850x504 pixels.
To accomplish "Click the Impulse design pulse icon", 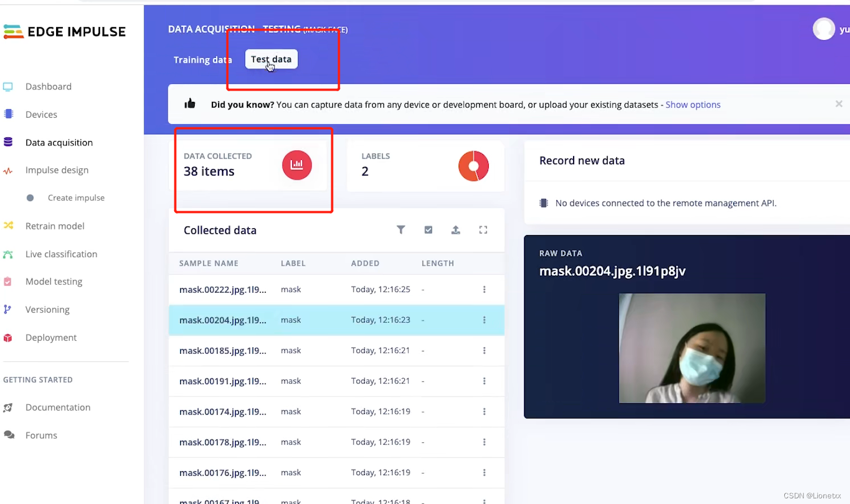I will 8,170.
